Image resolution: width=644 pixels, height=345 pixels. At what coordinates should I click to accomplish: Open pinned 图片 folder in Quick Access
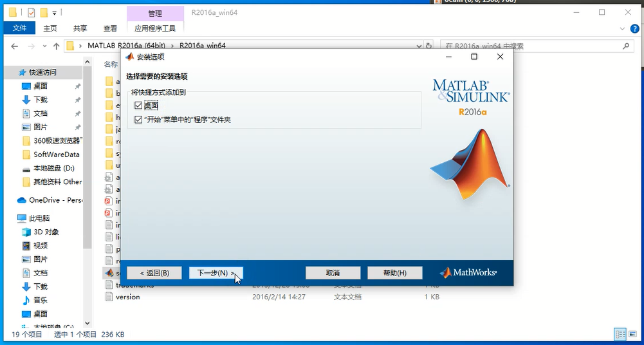coord(41,127)
